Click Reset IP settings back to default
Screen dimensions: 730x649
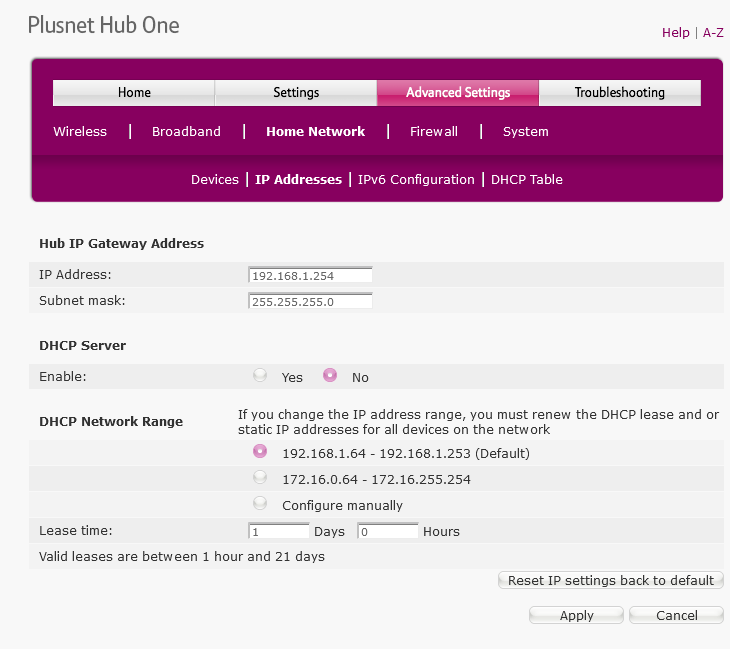click(611, 581)
